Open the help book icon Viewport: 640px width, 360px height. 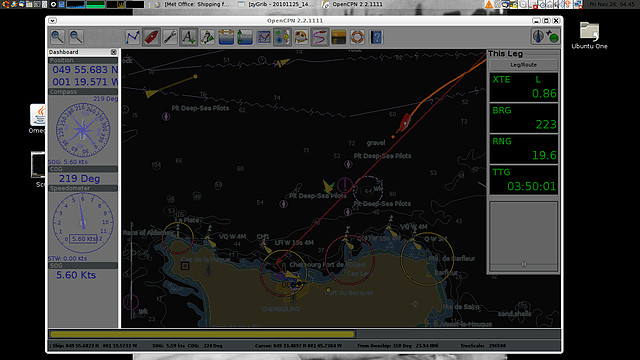click(x=376, y=37)
